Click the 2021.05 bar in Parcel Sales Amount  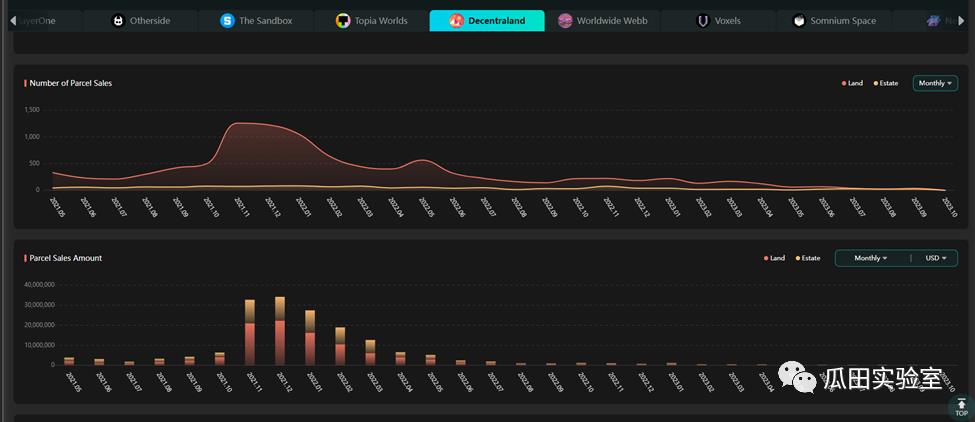[x=69, y=361]
